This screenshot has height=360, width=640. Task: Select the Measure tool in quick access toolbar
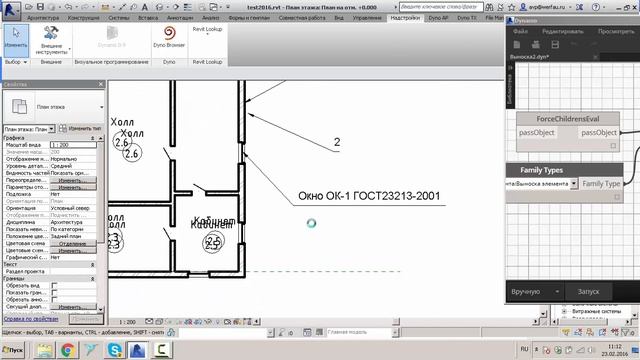point(106,7)
